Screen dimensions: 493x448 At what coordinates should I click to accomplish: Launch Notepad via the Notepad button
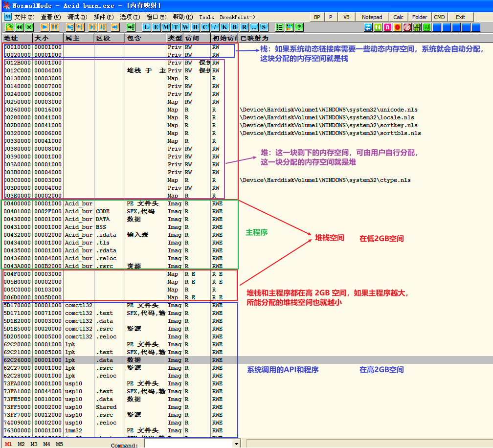372,17
